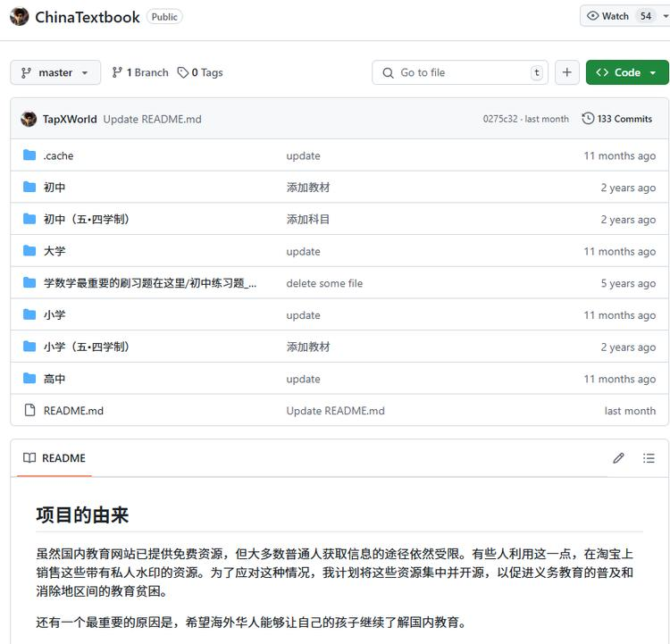This screenshot has height=644, width=670.
Task: Click the 大学 folder icon
Action: [x=29, y=250]
